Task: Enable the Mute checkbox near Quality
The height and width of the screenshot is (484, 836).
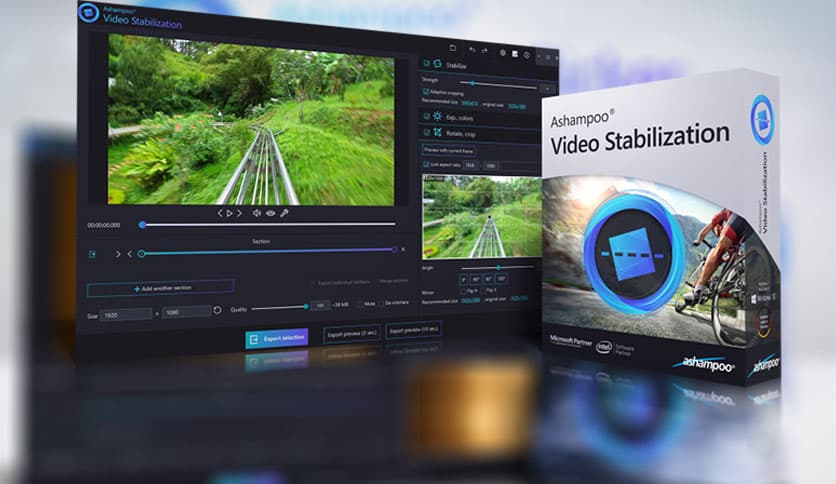Action: (x=360, y=303)
